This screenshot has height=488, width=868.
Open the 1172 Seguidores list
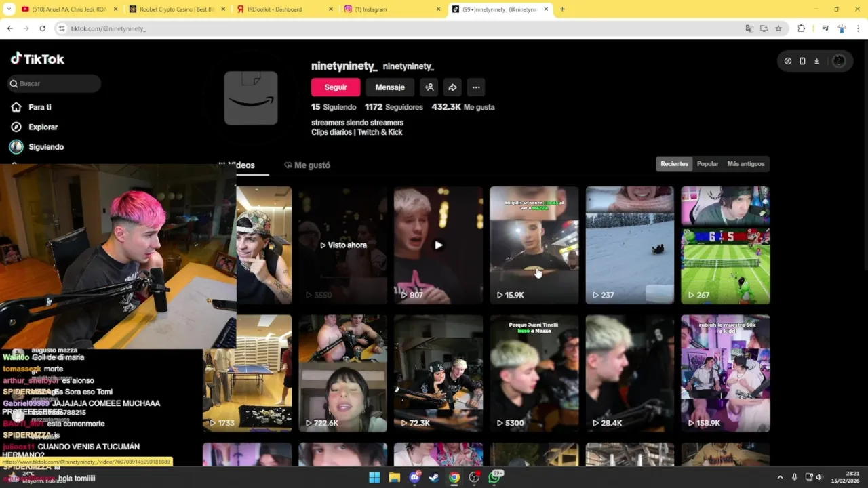[x=393, y=107]
